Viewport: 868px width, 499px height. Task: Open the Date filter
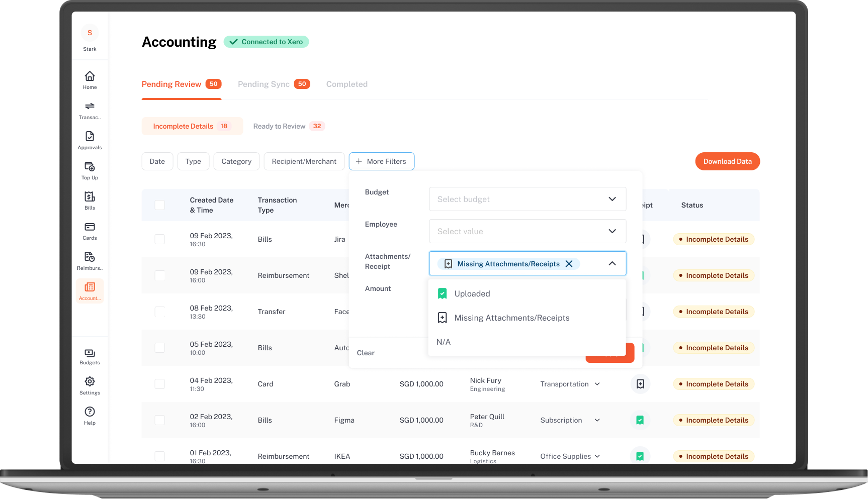(157, 161)
